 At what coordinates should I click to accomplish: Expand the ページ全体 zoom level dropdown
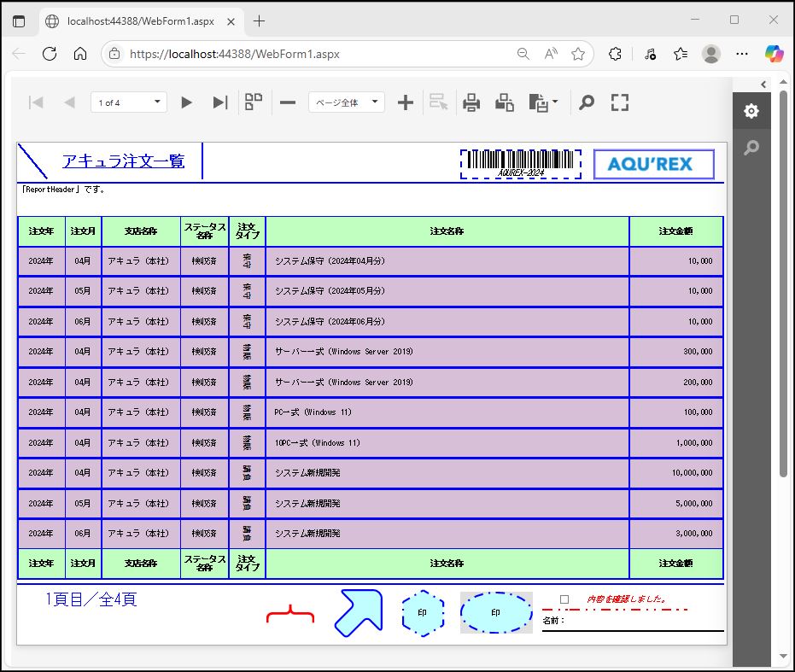(x=346, y=102)
